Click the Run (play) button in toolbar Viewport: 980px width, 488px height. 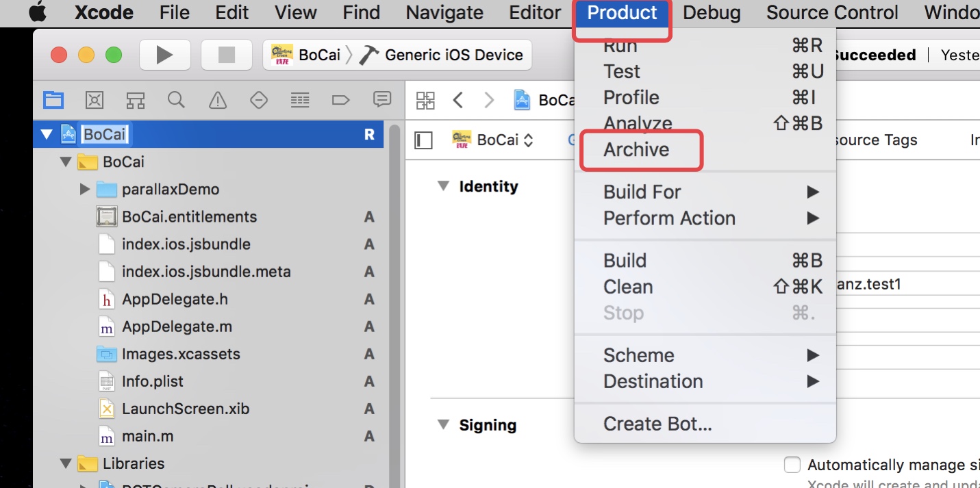point(164,55)
